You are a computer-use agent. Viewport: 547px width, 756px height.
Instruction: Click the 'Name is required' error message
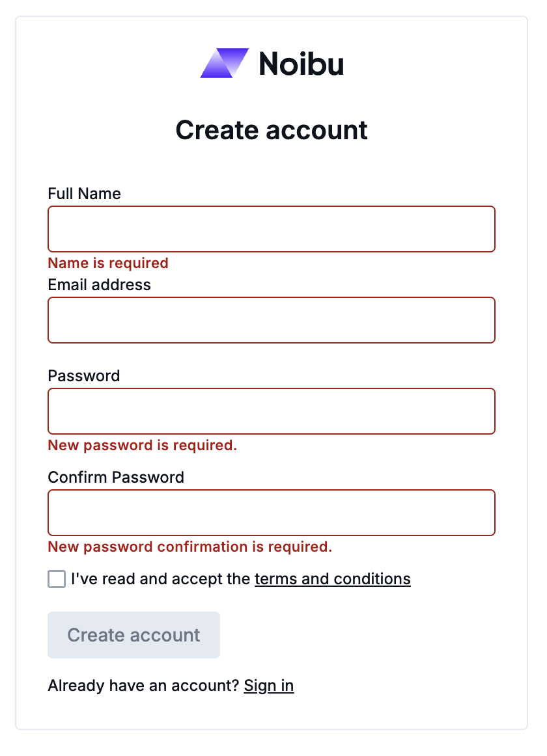[108, 263]
